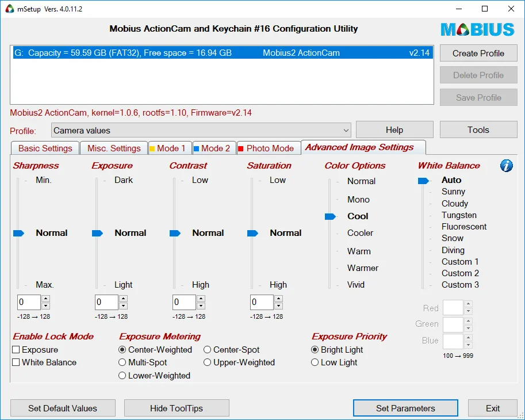Screen dimensions: 525x420
Task: Switch to the Basic Settings tab
Action: [45, 148]
